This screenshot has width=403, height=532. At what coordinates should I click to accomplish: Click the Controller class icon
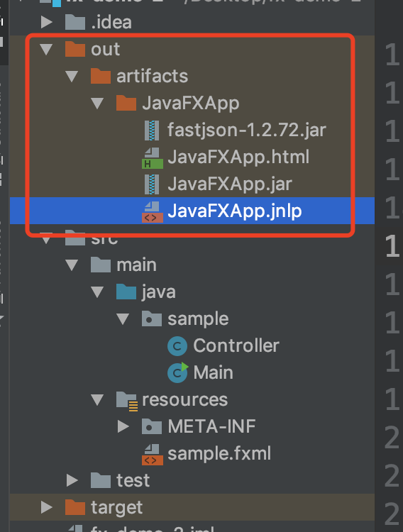coord(177,346)
